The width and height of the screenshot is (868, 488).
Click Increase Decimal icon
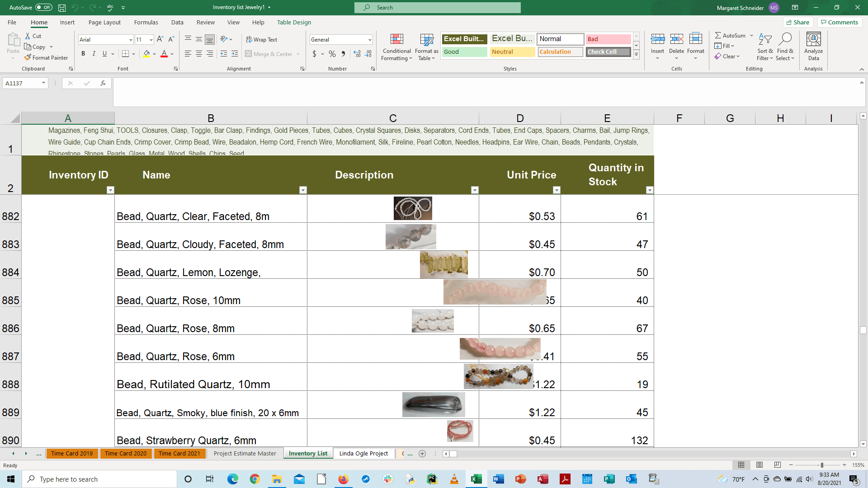pos(357,54)
